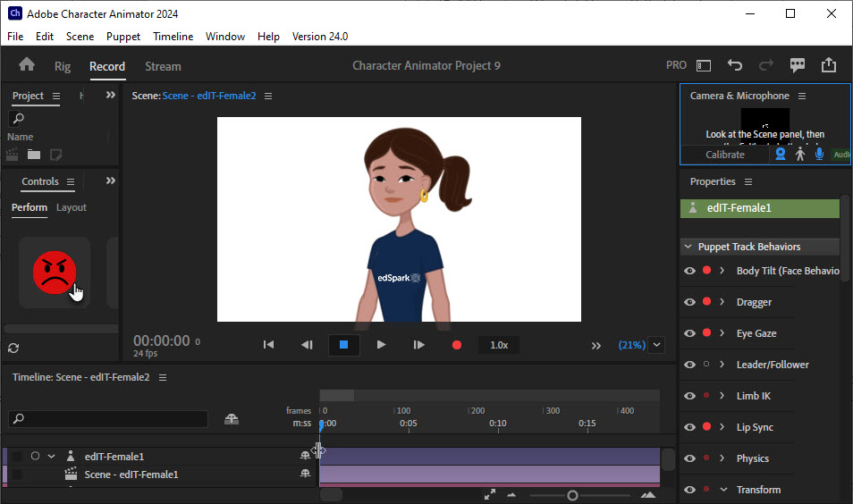Viewport: 853px width, 504px height.
Task: Collapse the Puppet Track Behaviors section
Action: 688,247
